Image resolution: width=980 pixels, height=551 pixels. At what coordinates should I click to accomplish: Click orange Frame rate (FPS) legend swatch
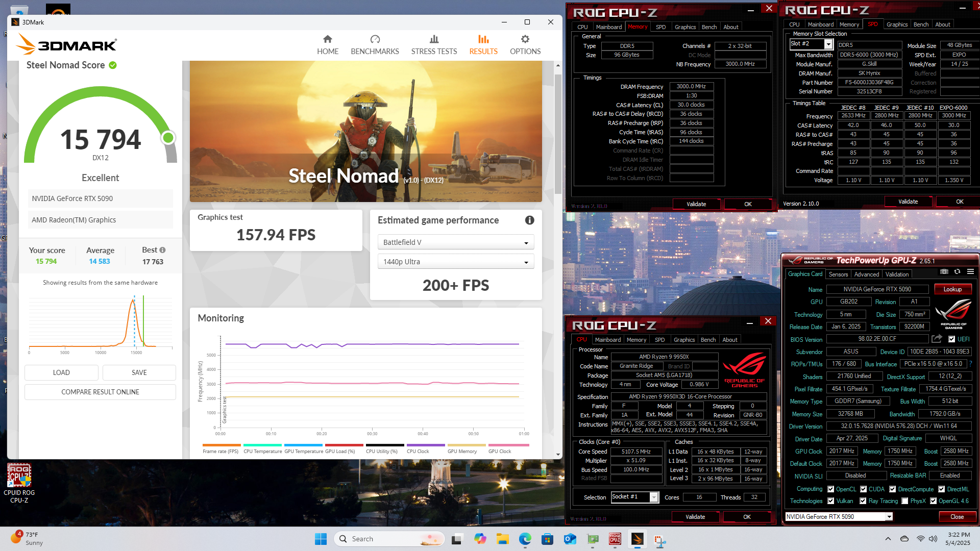click(x=222, y=445)
